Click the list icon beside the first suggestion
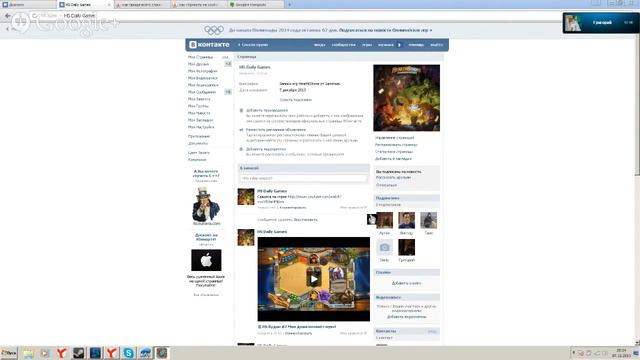 [241, 111]
